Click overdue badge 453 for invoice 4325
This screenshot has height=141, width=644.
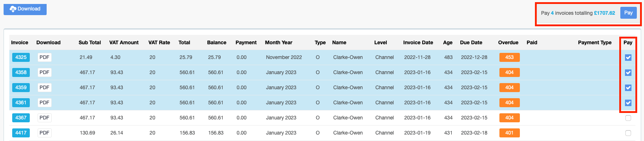[x=509, y=57]
